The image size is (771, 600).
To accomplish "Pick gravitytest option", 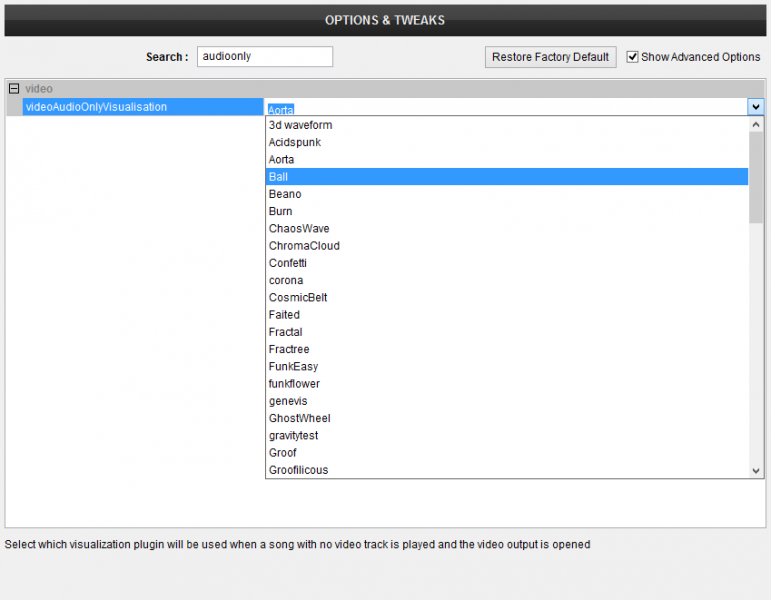I will click(507, 435).
